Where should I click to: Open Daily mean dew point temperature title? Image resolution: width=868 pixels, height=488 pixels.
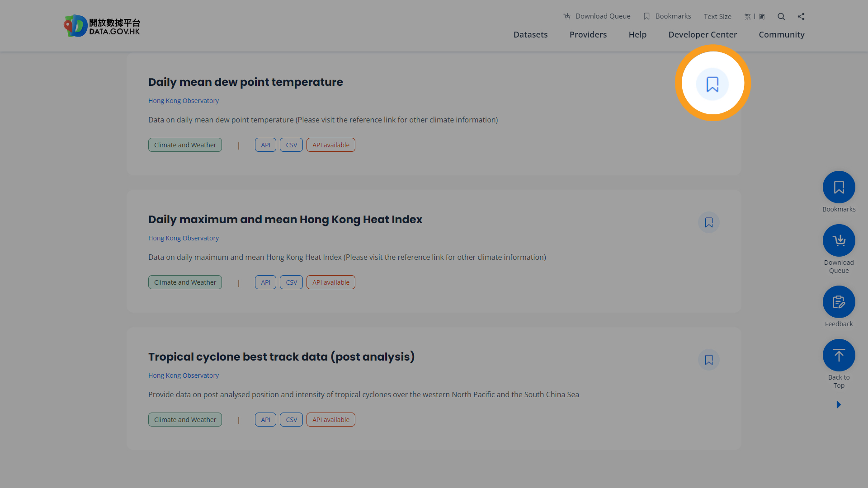pos(245,82)
